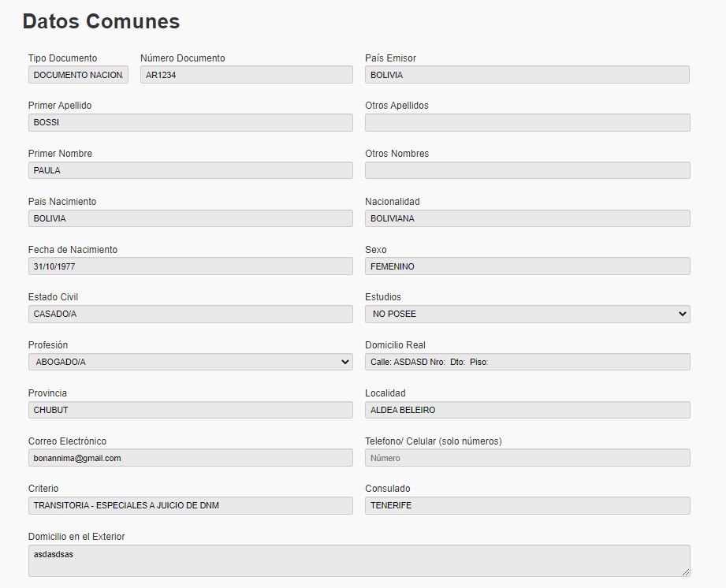
Task: Click the Domicilio Real field
Action: coord(527,362)
